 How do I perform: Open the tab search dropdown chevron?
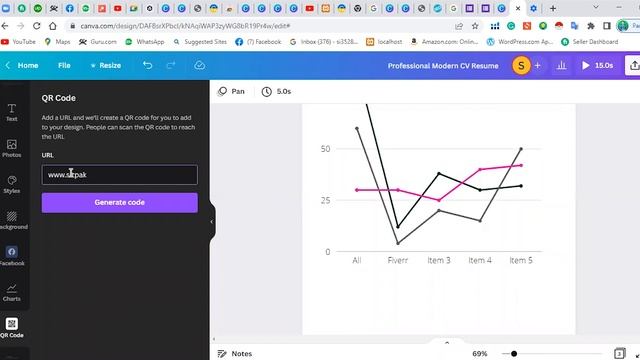(x=596, y=7)
